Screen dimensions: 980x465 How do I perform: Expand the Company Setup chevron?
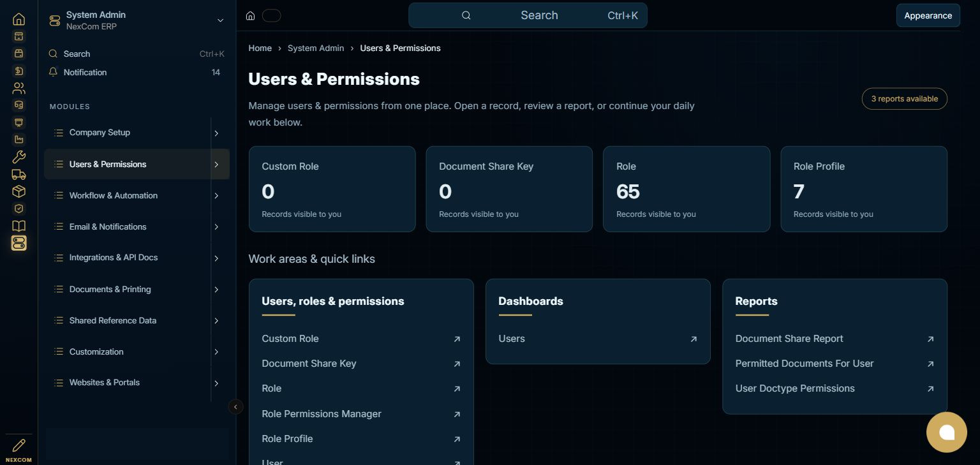[216, 133]
